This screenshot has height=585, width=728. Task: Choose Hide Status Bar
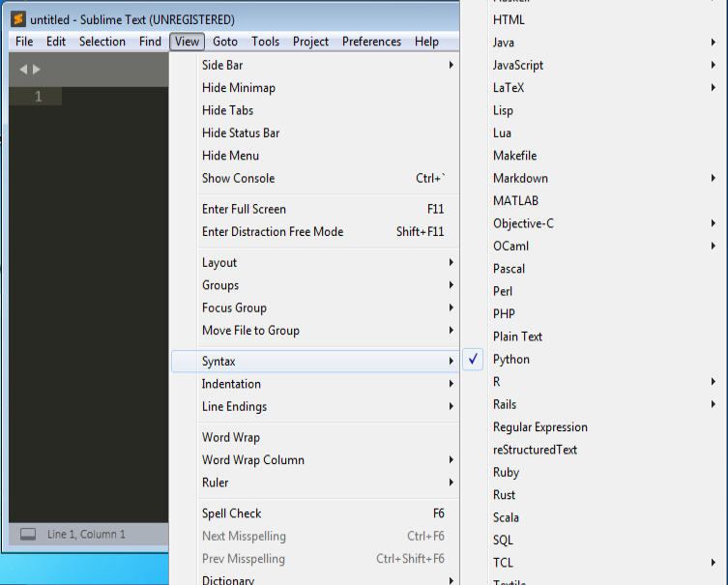pos(315,133)
